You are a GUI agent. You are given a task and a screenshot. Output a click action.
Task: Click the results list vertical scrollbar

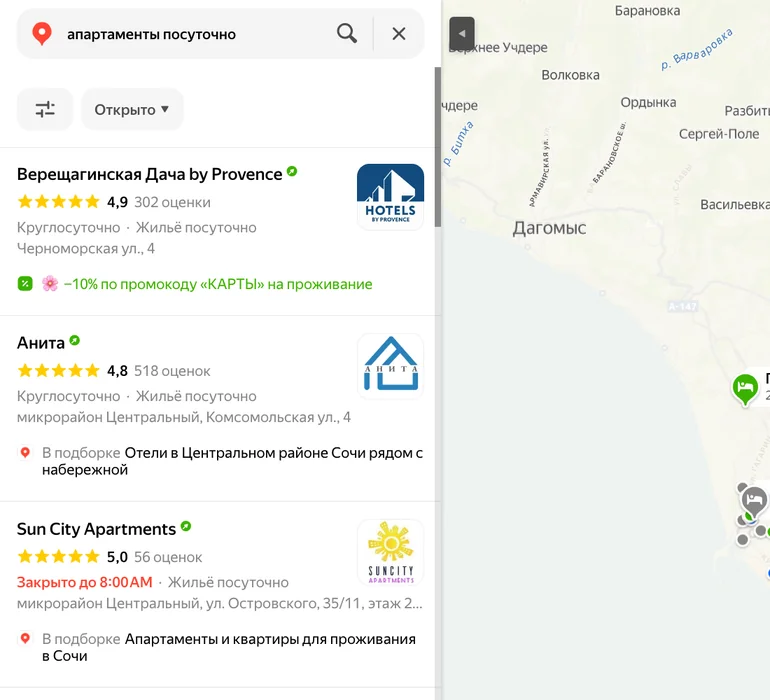tap(438, 147)
